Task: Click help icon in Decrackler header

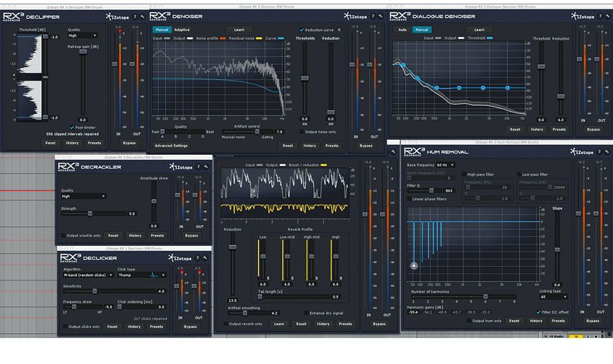Action: (198, 167)
